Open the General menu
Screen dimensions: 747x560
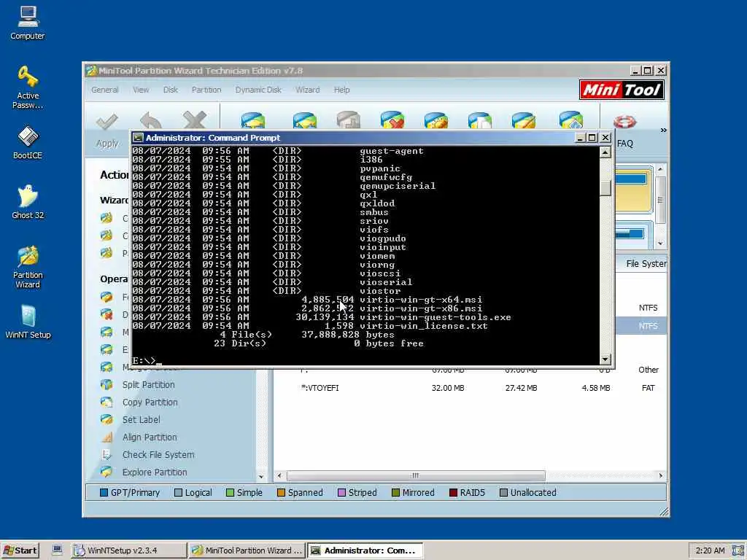pyautogui.click(x=105, y=90)
